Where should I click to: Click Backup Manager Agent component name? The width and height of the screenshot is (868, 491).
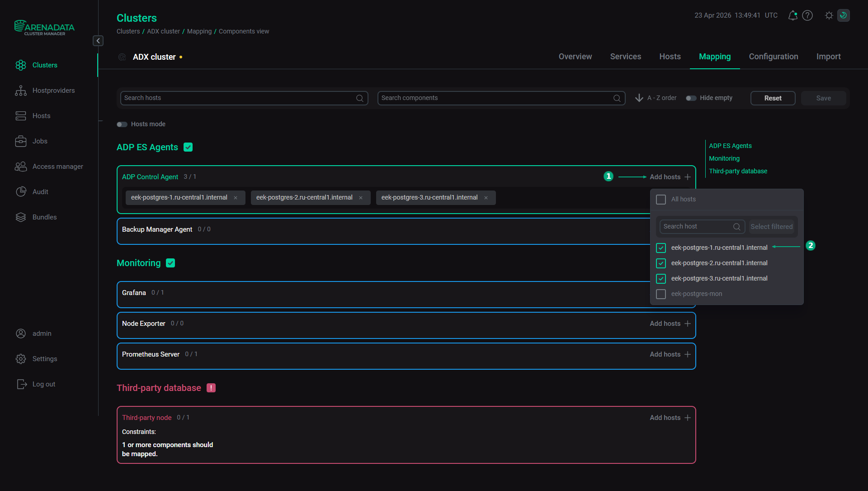tap(157, 229)
